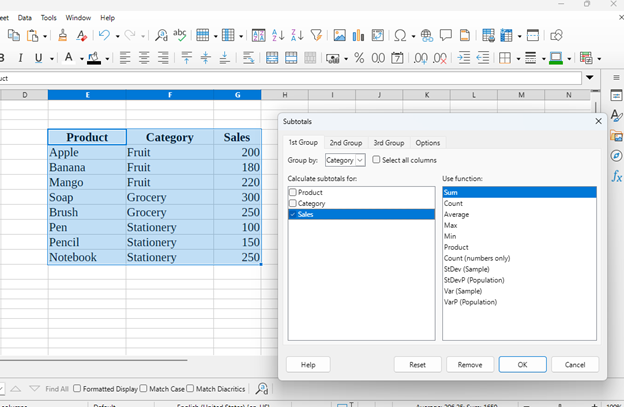624x407 pixels.
Task: Insert Chart icon
Action: coord(358,35)
